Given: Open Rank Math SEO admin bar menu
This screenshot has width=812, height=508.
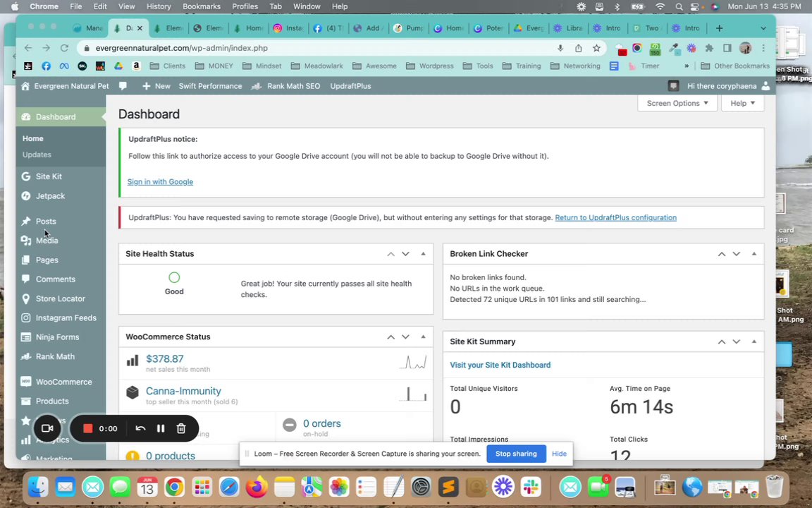Looking at the screenshot, I should [286, 86].
